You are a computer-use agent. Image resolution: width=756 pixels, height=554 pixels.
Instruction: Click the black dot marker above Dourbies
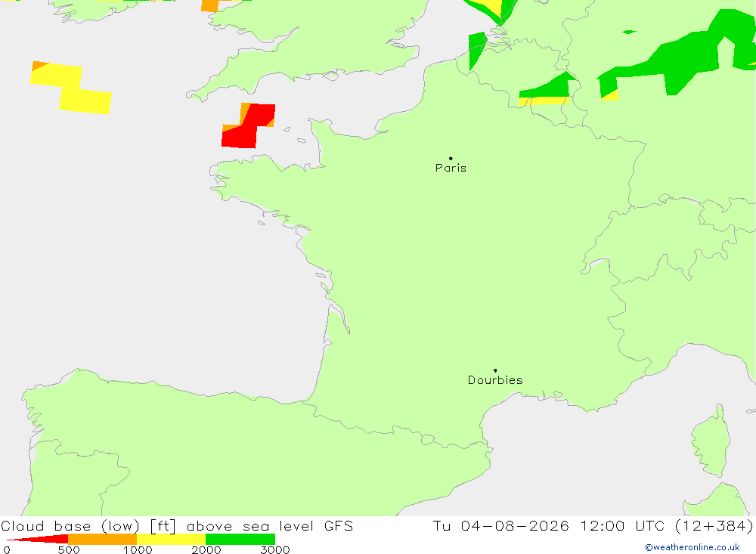pyautogui.click(x=495, y=370)
